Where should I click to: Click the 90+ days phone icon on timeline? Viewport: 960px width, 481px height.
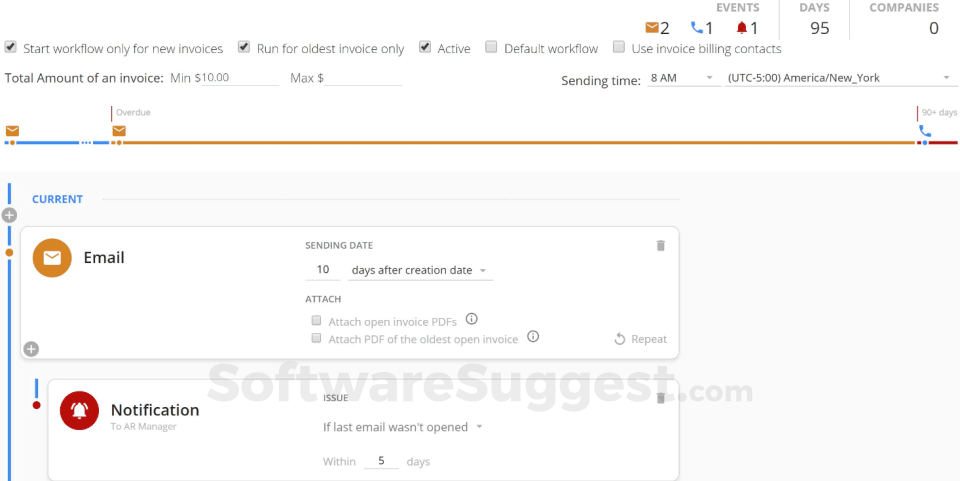[925, 131]
